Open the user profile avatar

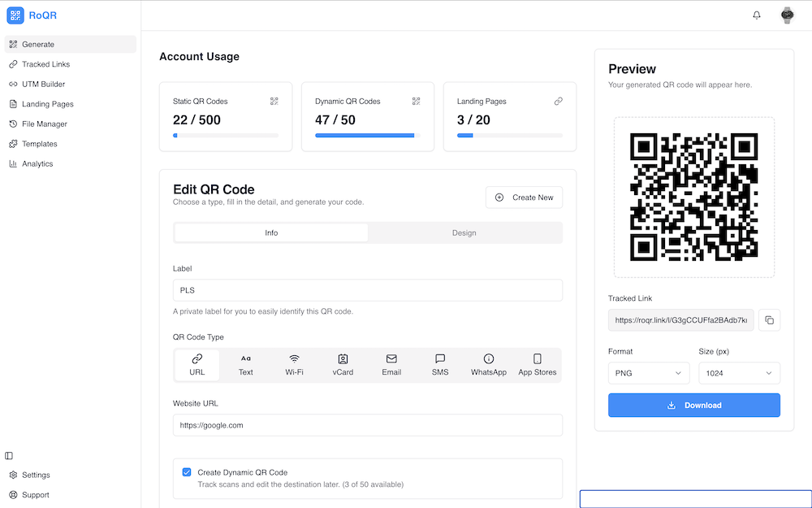coord(787,15)
